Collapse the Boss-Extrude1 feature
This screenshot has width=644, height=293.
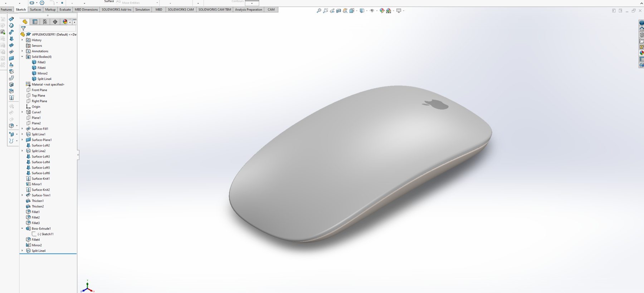pos(22,228)
